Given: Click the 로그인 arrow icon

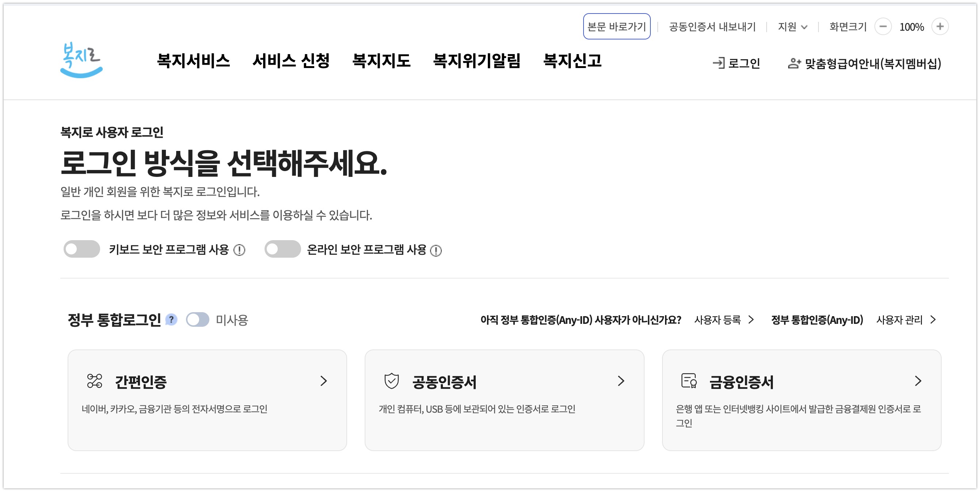Looking at the screenshot, I should tap(719, 63).
